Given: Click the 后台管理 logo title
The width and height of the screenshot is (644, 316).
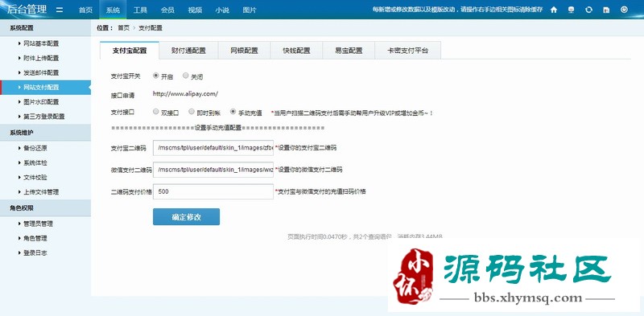Looking at the screenshot, I should (x=27, y=10).
